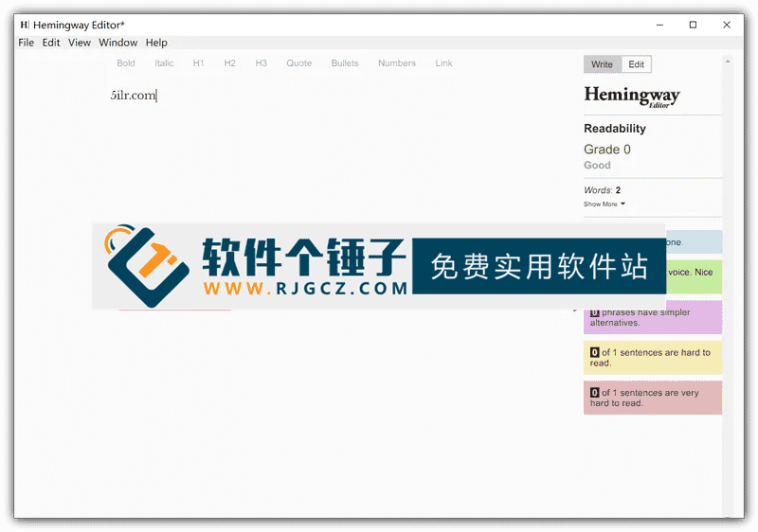Close the Hemingway Editor window
Image resolution: width=758 pixels, height=532 pixels.
click(727, 25)
